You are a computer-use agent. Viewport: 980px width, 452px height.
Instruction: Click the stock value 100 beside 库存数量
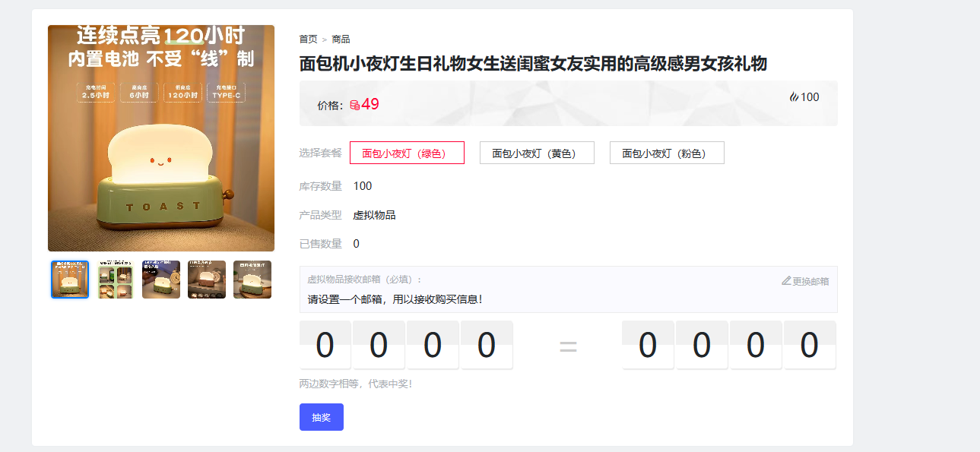pyautogui.click(x=363, y=186)
